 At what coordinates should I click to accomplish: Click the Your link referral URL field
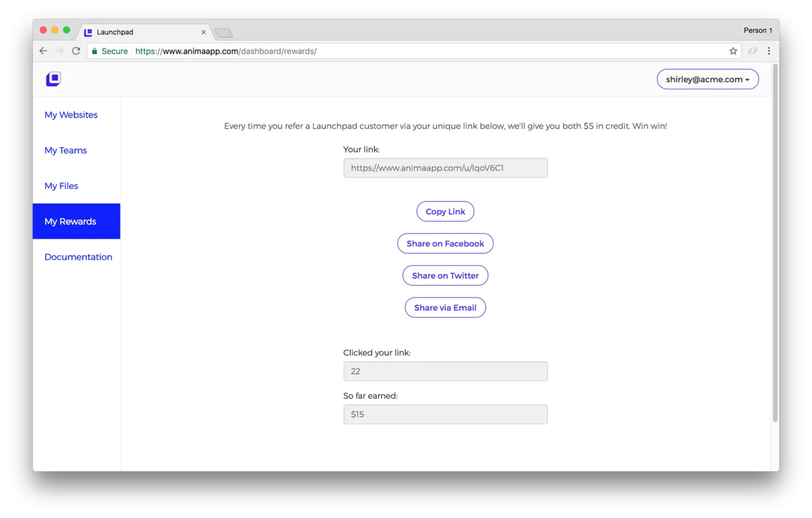pyautogui.click(x=445, y=168)
